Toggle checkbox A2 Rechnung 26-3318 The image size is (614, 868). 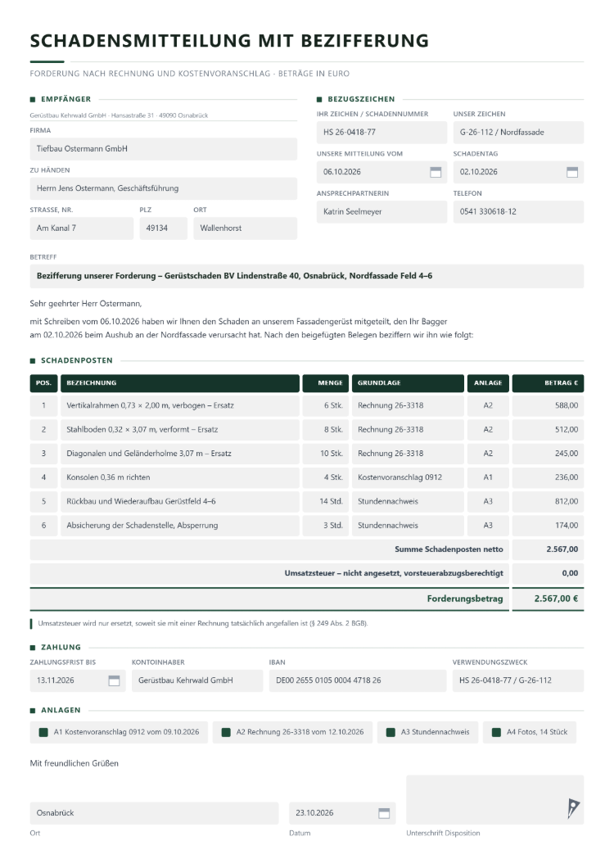pyautogui.click(x=226, y=732)
